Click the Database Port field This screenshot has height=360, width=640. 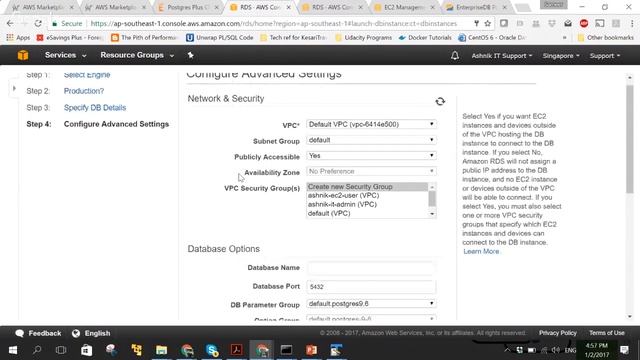(x=371, y=287)
